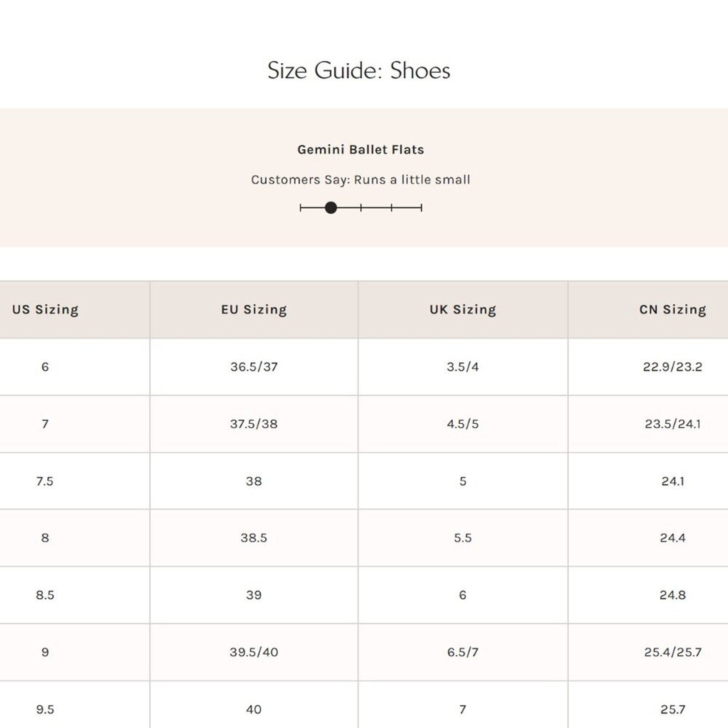Click US size 9.5 cell
The image size is (728, 728).
pos(45,709)
